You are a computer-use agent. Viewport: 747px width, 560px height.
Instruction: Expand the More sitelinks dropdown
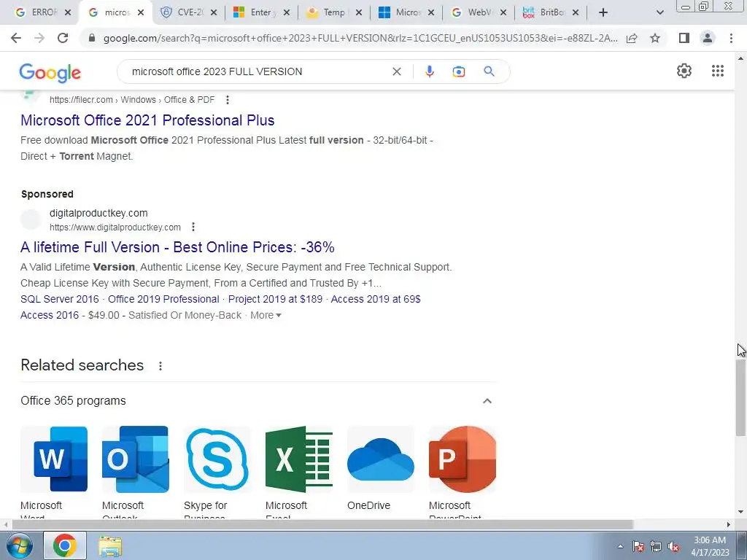pos(266,315)
